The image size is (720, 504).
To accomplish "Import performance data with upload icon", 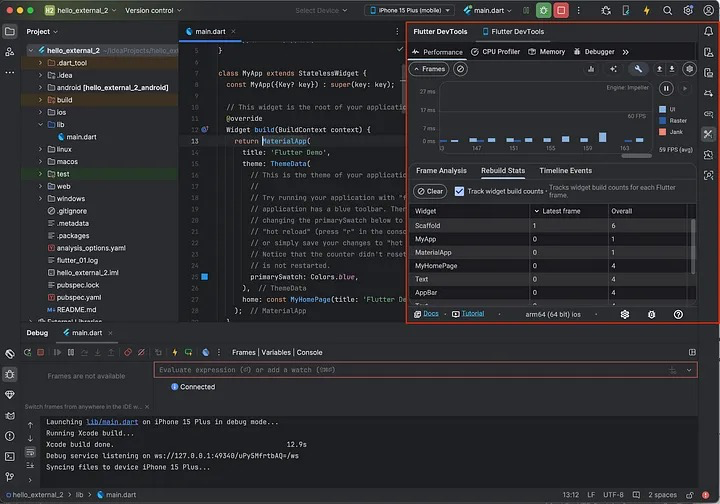I will coord(659,69).
